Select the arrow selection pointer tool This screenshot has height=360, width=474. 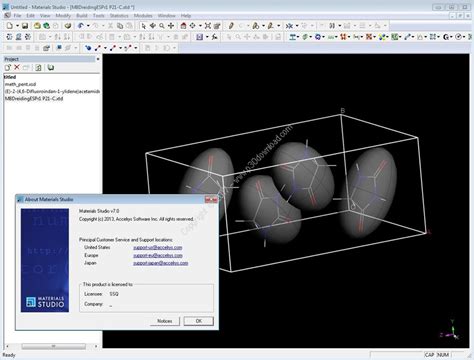pos(144,26)
